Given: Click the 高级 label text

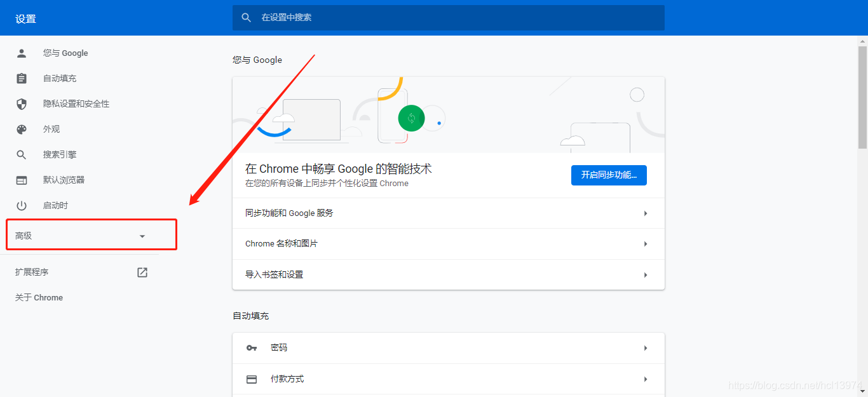Looking at the screenshot, I should coord(24,236).
